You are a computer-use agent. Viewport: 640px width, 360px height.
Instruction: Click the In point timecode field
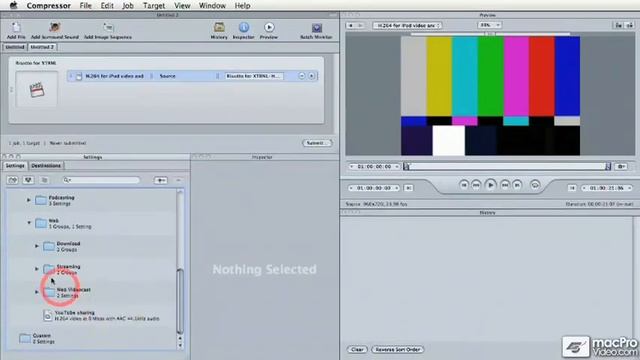(373, 188)
